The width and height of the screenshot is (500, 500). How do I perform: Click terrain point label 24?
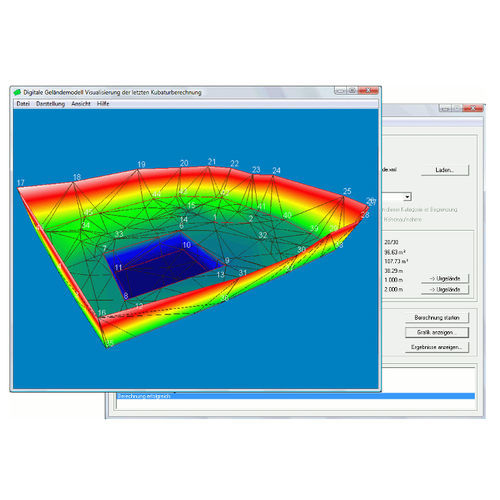[x=276, y=171]
